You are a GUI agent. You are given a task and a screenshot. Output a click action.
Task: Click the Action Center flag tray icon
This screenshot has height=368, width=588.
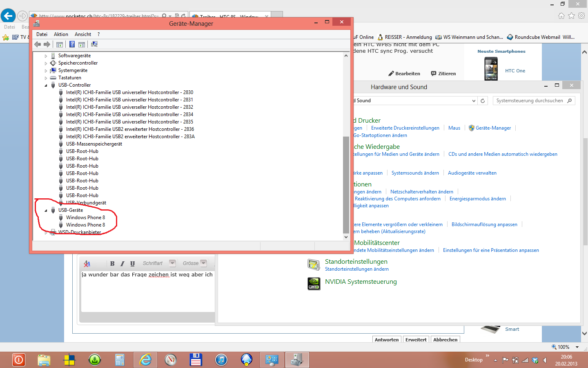point(506,360)
